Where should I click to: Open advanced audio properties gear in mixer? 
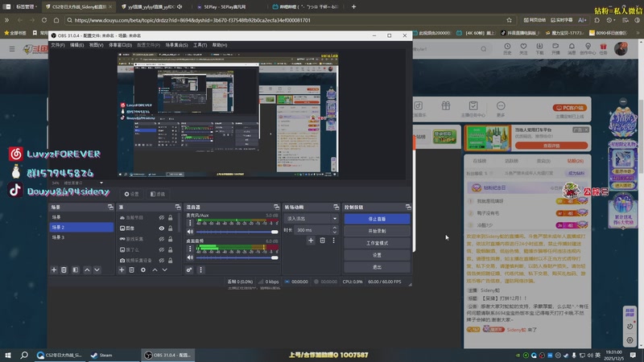189,270
